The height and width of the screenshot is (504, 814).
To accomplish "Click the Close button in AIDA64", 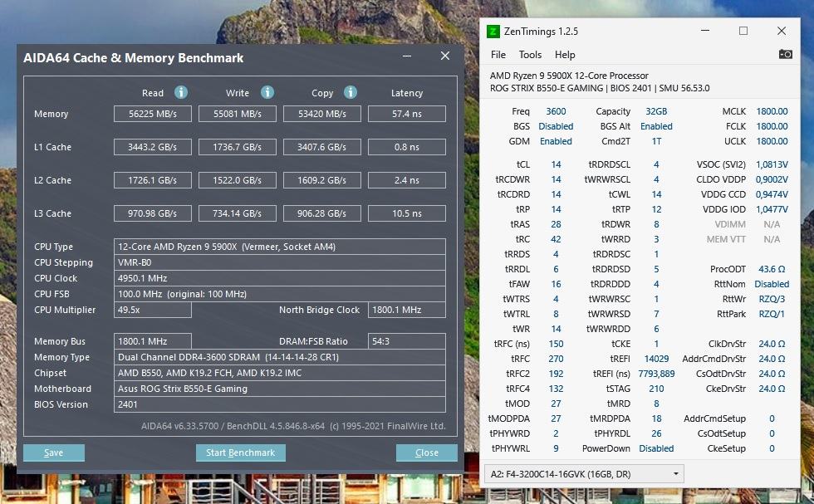I will 427,453.
